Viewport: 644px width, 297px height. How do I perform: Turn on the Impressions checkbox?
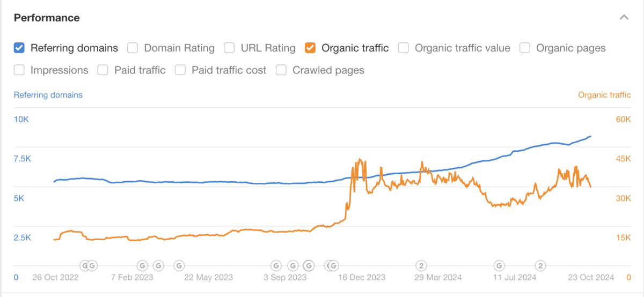19,70
